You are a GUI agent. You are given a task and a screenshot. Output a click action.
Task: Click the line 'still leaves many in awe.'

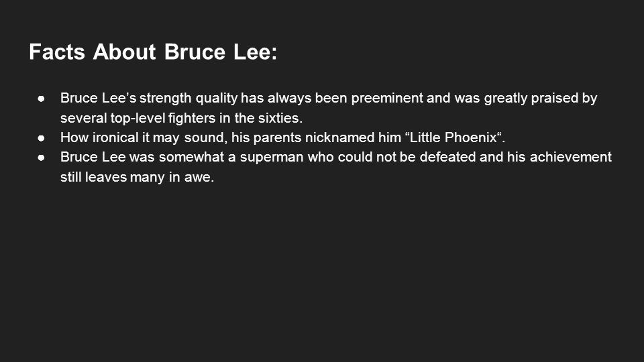tap(137, 177)
